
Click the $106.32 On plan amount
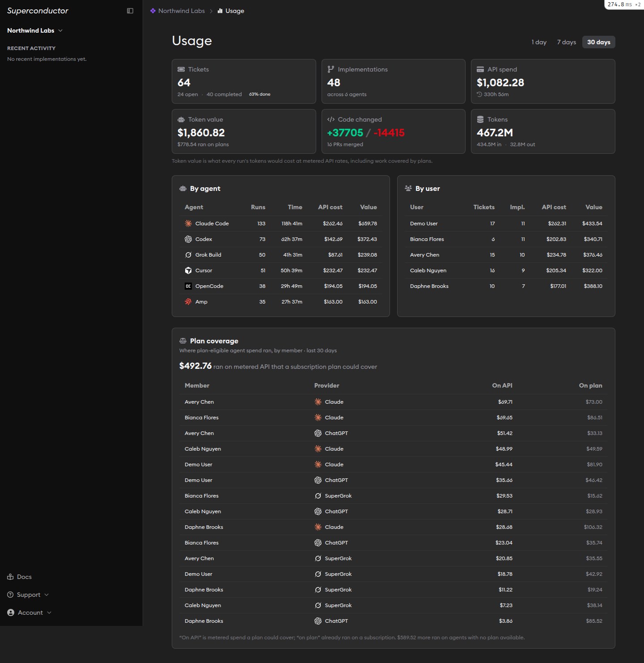click(593, 527)
